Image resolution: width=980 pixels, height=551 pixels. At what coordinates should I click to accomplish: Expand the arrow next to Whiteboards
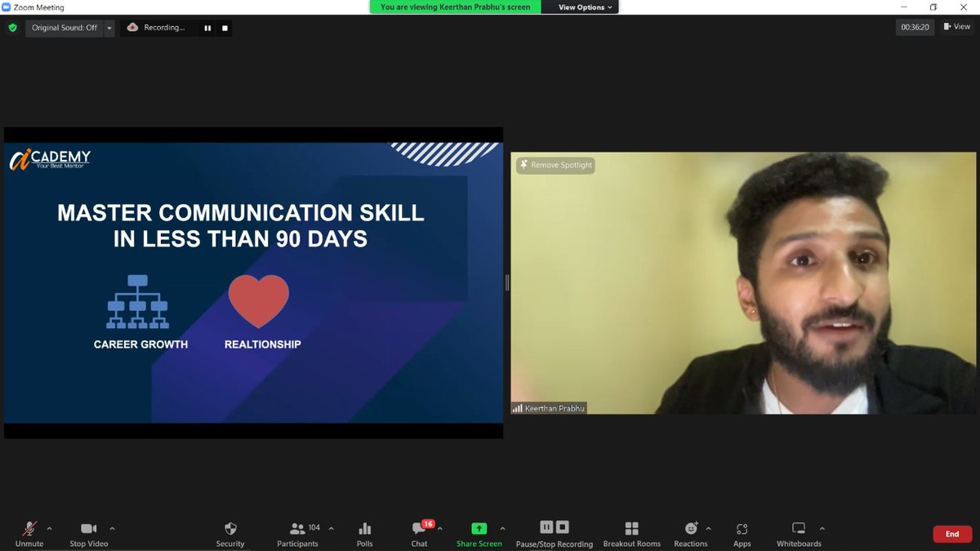822,528
